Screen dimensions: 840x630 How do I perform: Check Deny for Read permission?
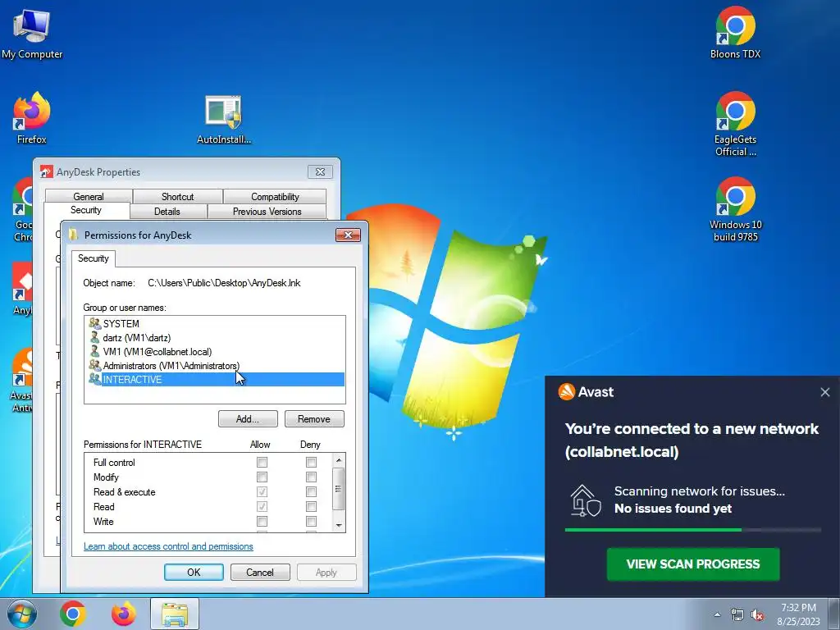click(311, 506)
